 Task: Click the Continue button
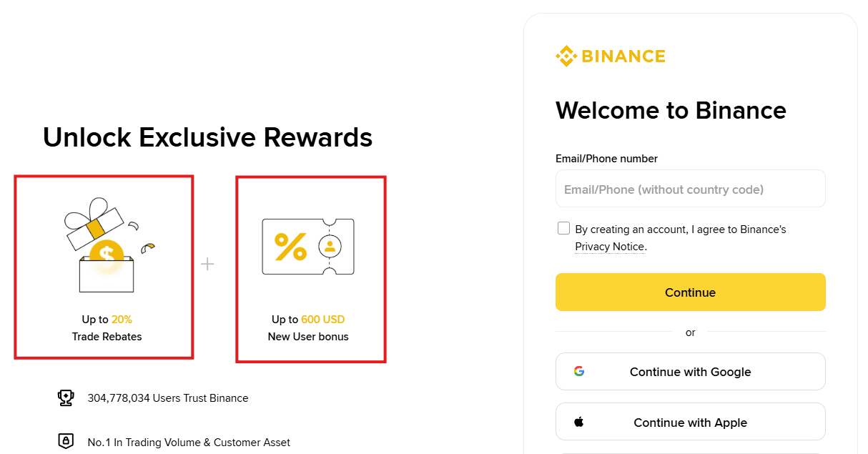[x=689, y=292]
